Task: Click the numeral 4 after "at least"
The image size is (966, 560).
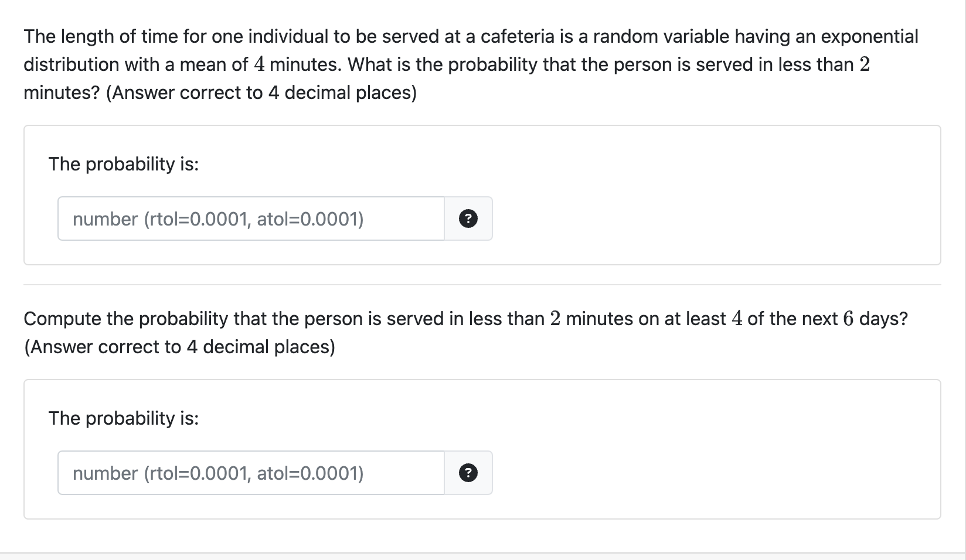Action: [737, 319]
